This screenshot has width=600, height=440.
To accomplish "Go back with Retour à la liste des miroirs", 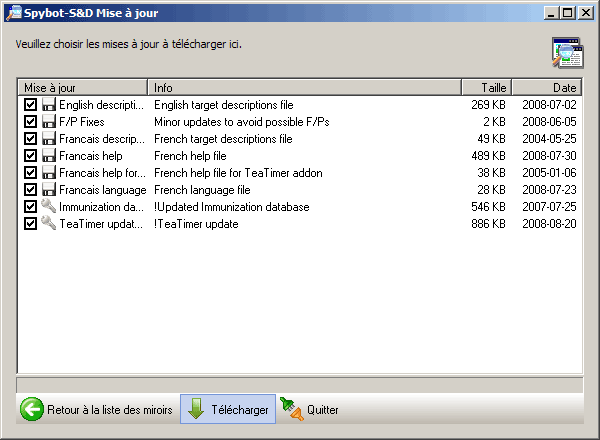I will click(x=98, y=410).
